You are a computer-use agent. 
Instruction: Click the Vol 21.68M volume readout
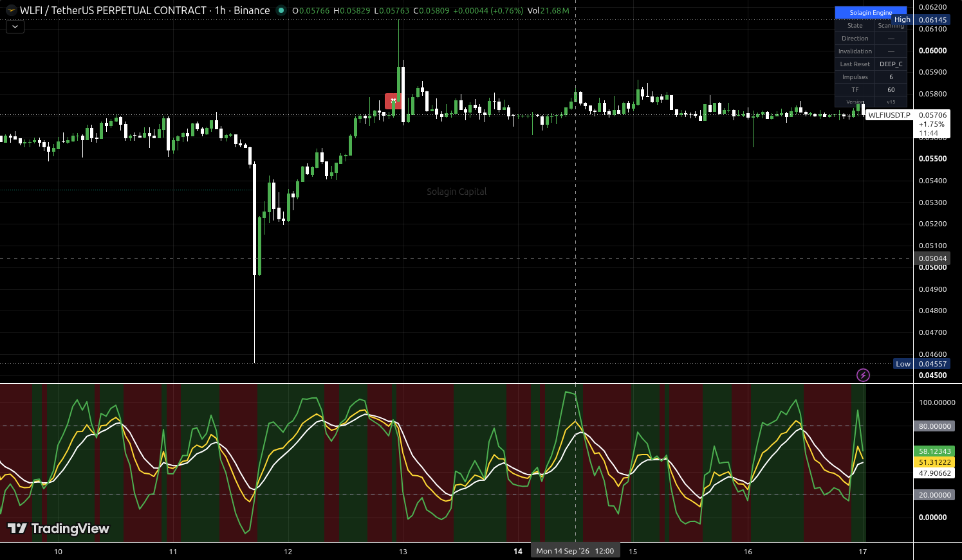point(548,10)
